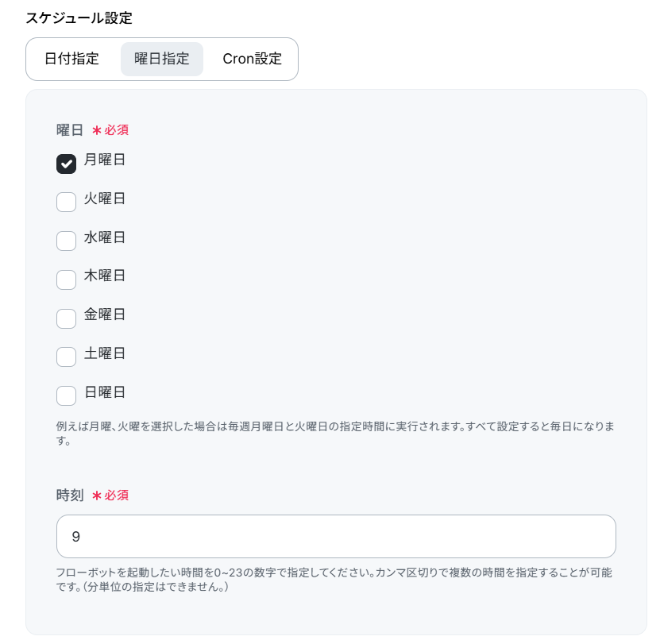660x644 pixels.
Task: Click the スケジュール設定 heading
Action: pos(79,18)
